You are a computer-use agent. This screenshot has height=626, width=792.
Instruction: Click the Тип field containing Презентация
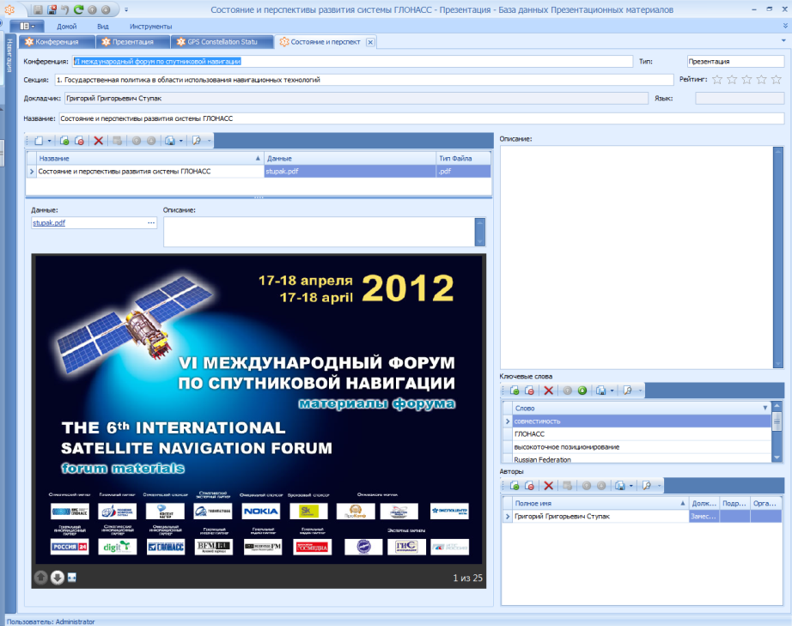tap(735, 61)
